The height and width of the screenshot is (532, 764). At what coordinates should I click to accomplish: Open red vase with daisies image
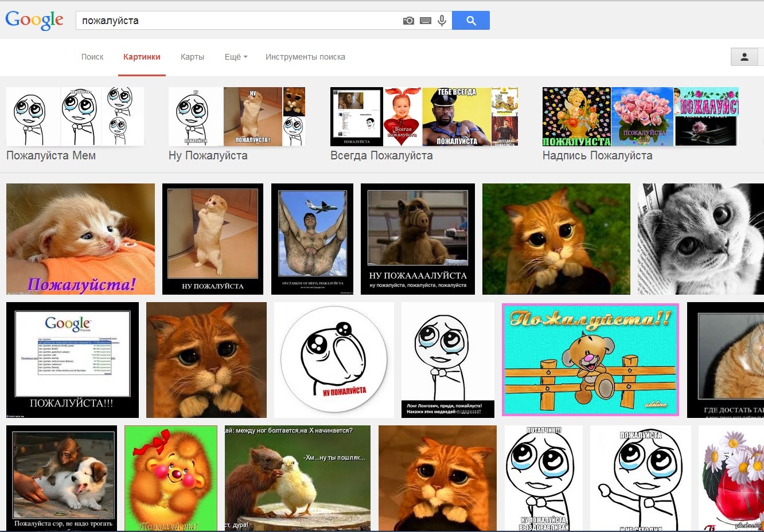(x=731, y=478)
